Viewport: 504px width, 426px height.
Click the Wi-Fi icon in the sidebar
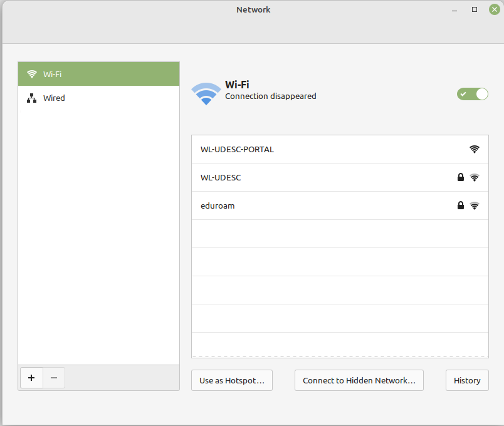pyautogui.click(x=32, y=74)
